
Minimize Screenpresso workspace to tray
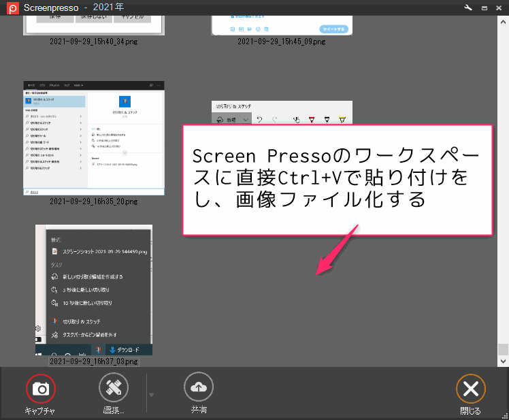click(x=485, y=8)
